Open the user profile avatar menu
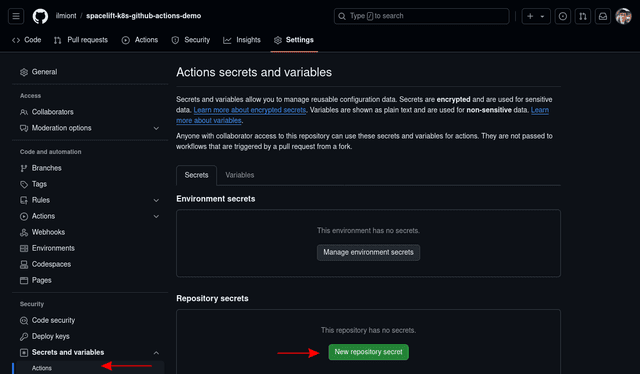This screenshot has width=640, height=374. point(623,16)
